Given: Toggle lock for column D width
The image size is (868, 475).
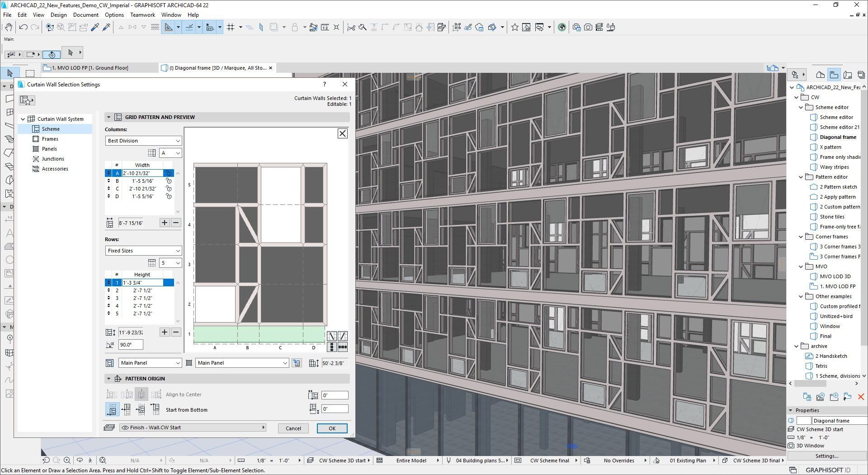Looking at the screenshot, I should click(169, 196).
